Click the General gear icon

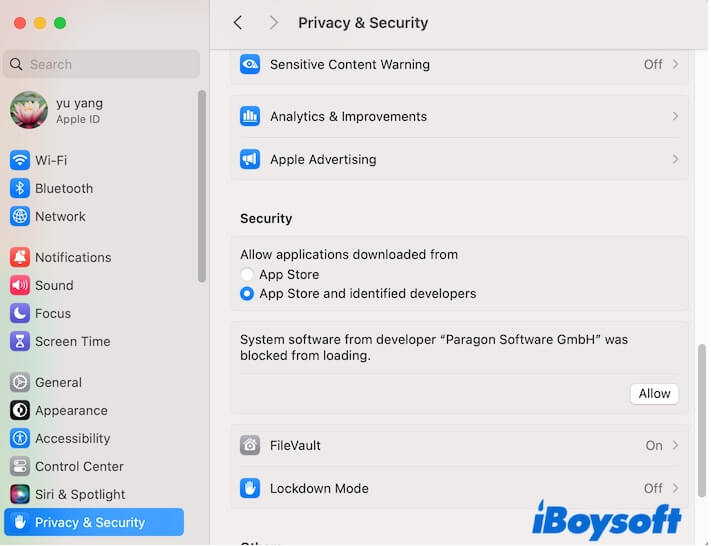(x=19, y=382)
